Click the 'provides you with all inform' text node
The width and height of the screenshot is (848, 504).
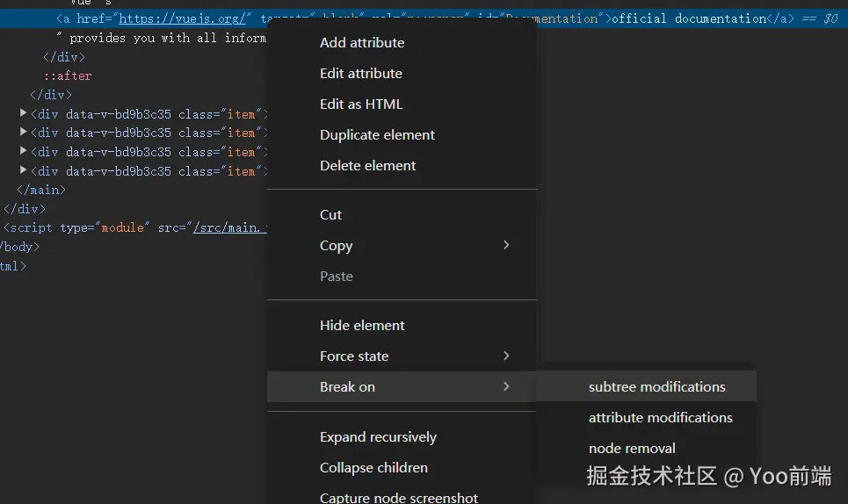tap(168, 39)
